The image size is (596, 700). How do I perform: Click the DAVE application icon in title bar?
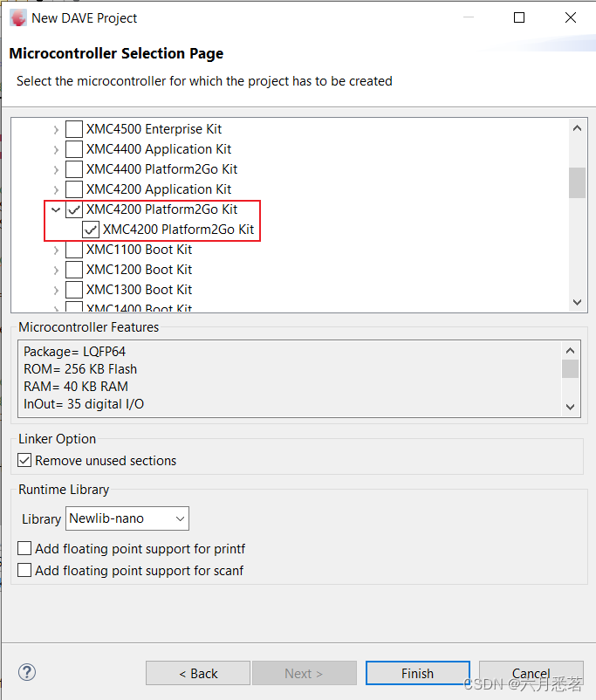[18, 18]
